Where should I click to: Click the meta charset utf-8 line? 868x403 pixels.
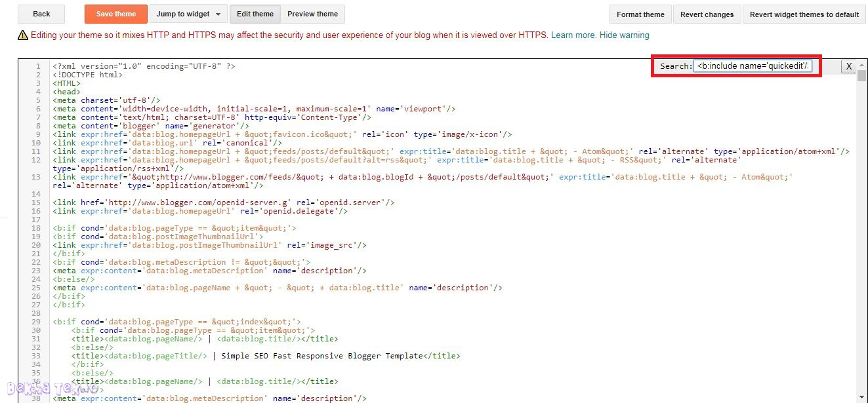pos(106,100)
